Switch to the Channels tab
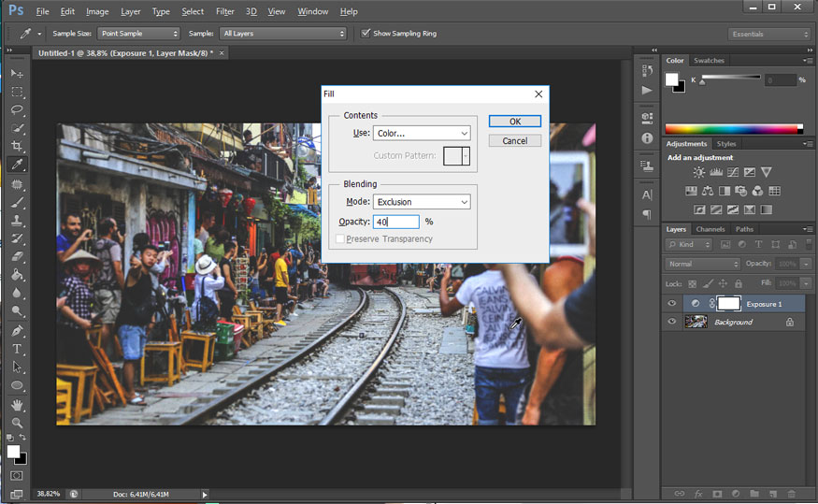 pos(710,229)
